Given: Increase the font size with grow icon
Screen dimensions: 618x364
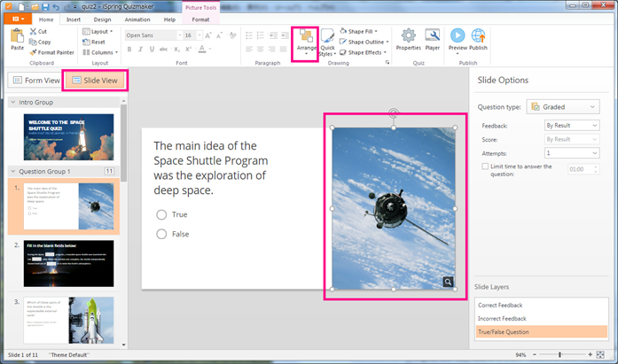Looking at the screenshot, I should (x=208, y=35).
